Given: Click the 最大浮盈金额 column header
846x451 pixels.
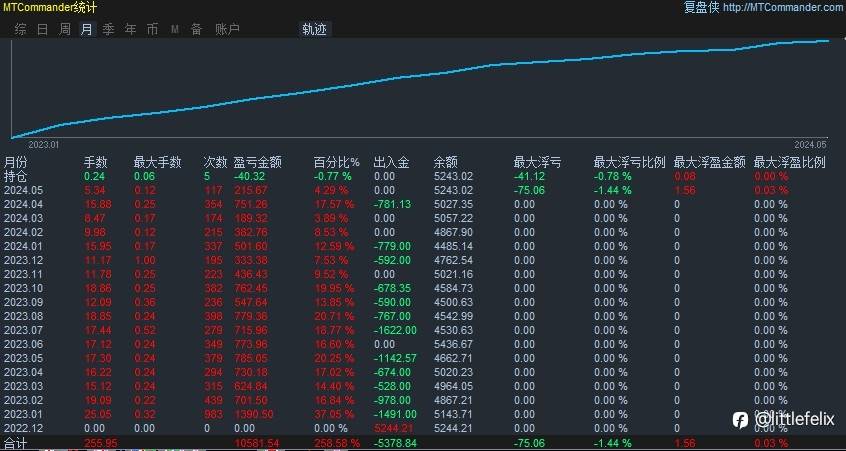Looking at the screenshot, I should pos(709,162).
